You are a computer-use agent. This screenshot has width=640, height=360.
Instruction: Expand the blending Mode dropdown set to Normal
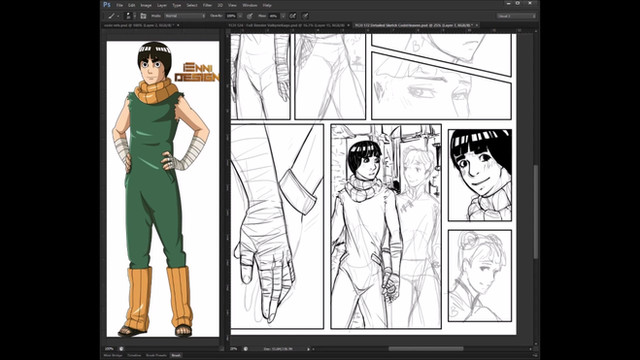pyautogui.click(x=185, y=16)
